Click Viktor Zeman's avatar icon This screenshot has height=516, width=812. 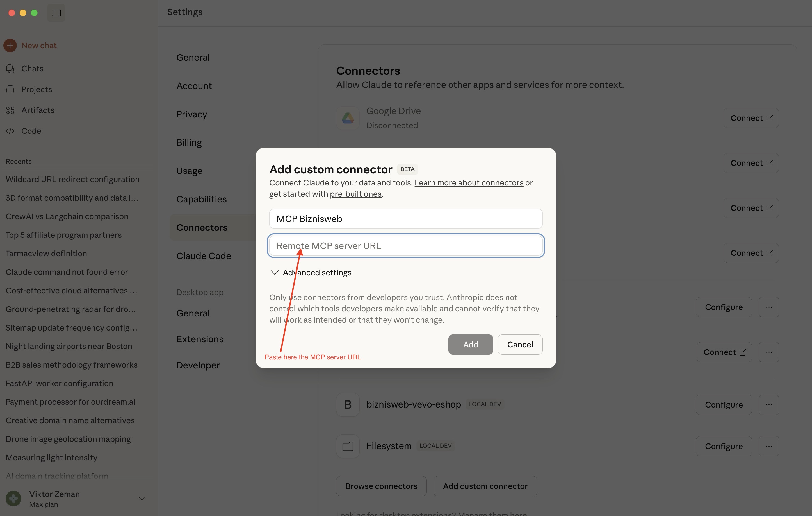[13, 499]
